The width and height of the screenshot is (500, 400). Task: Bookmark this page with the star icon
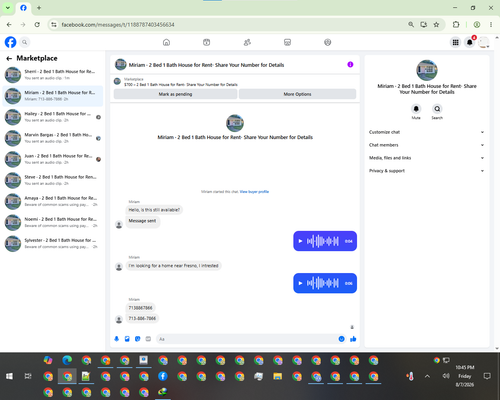pos(436,25)
